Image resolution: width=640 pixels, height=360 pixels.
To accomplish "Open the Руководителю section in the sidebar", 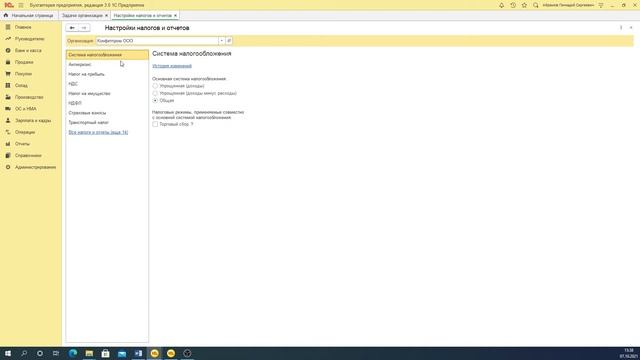I will [31, 39].
